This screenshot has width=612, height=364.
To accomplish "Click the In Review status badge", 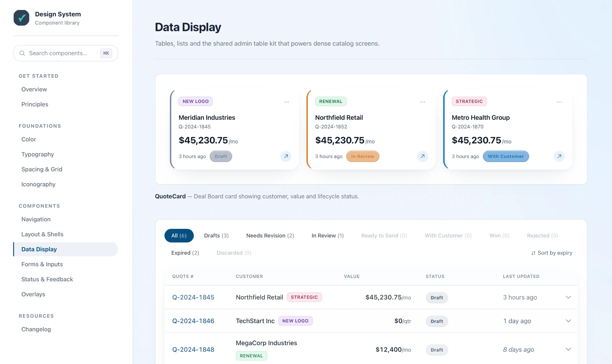I will pos(362,157).
